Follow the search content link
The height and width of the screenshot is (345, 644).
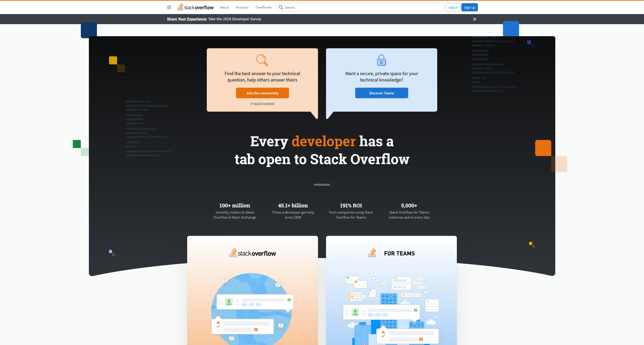(x=264, y=104)
